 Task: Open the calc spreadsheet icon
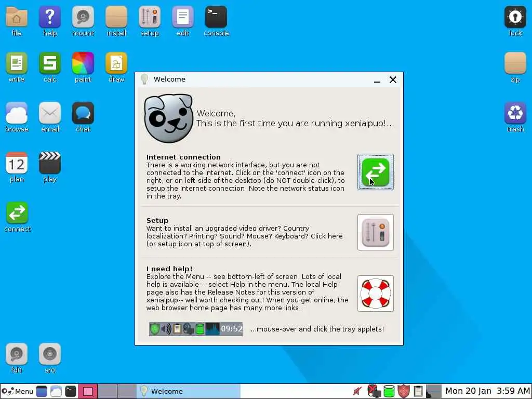(x=49, y=63)
